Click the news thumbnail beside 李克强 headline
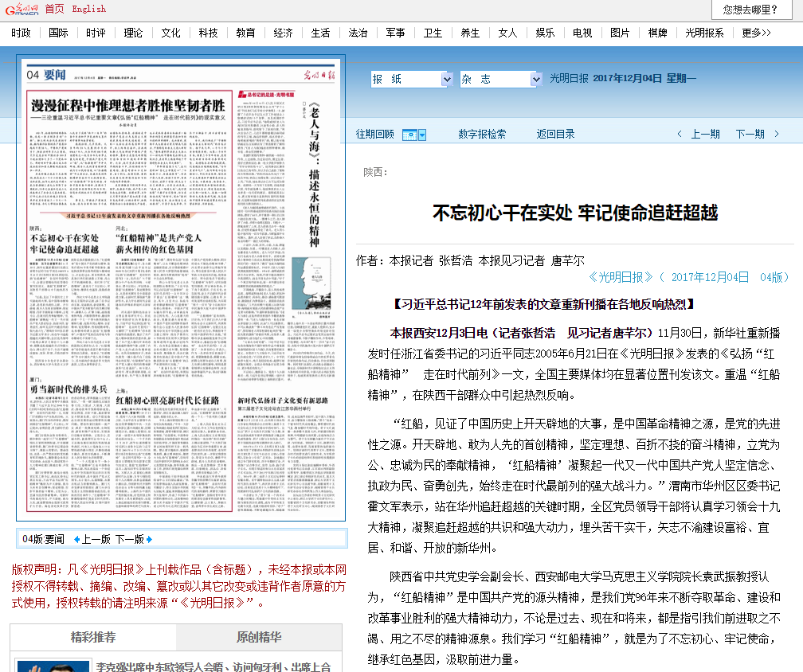This screenshot has height=672, width=803. pos(53,666)
